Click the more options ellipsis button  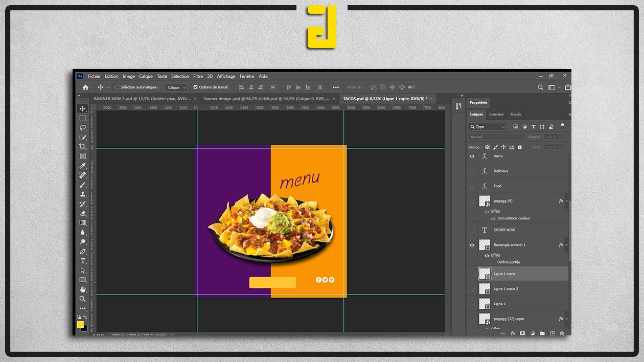[336, 87]
